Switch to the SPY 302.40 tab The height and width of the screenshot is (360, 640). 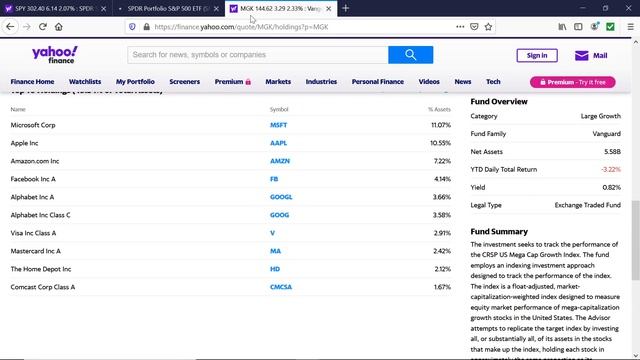pyautogui.click(x=54, y=9)
